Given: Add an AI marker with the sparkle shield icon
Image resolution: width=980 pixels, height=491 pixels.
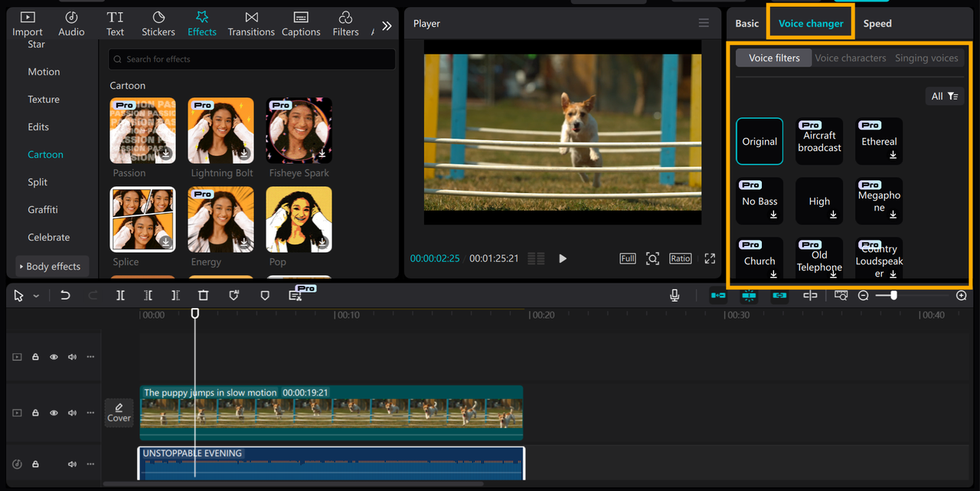Looking at the screenshot, I should coord(234,295).
